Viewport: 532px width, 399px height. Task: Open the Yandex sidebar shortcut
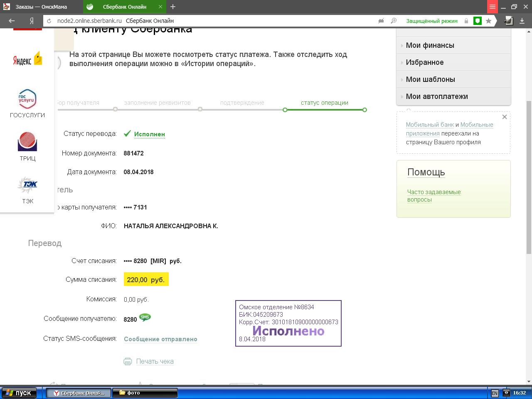coord(27,59)
